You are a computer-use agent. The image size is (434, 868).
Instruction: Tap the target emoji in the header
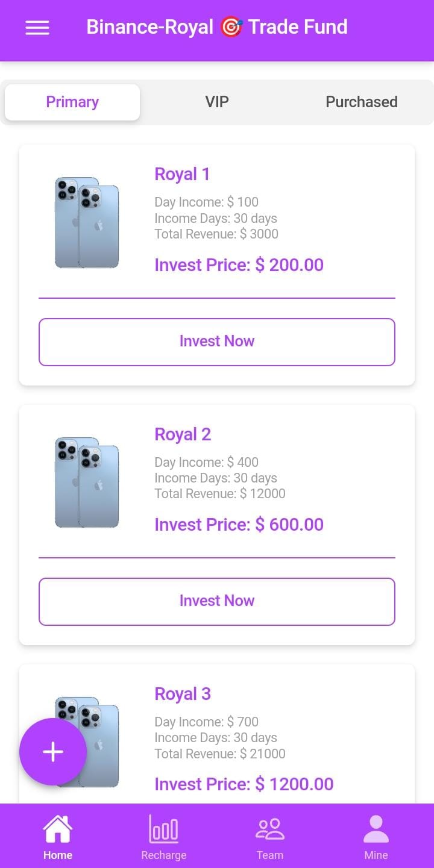[x=231, y=27]
